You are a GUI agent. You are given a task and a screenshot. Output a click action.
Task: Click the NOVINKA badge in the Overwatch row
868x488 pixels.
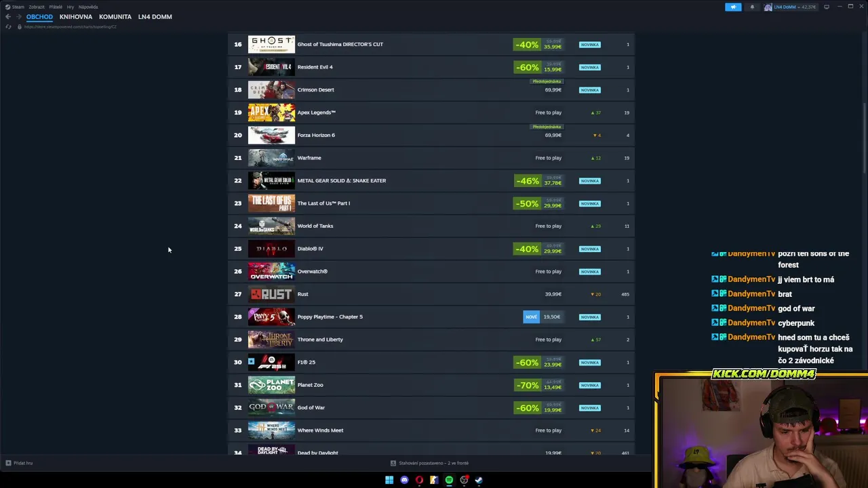coord(589,272)
